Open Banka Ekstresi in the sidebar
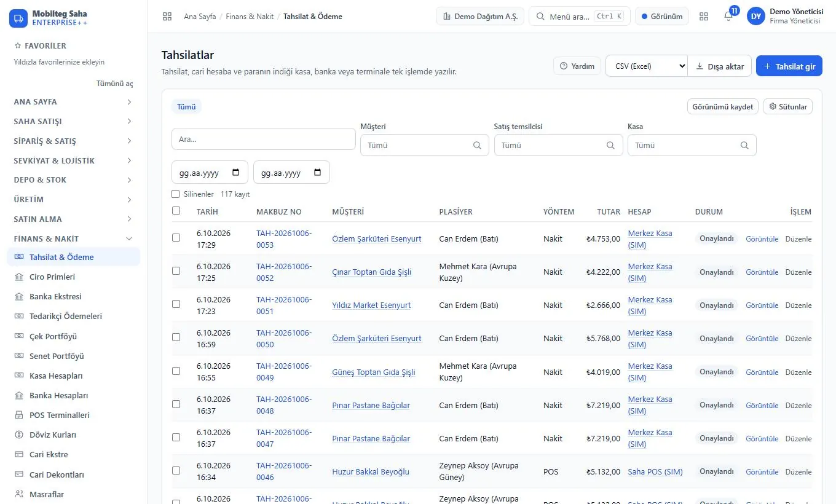Viewport: 836px width, 504px height. (x=73, y=297)
